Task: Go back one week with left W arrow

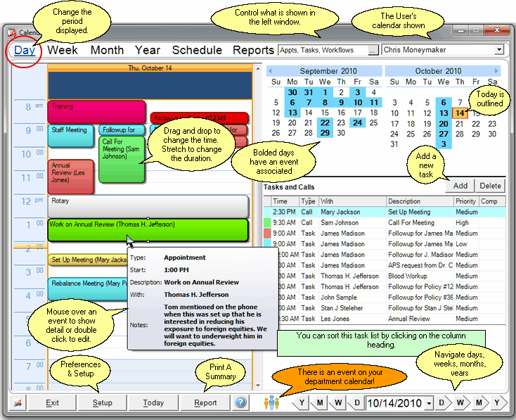Action: pyautogui.click(x=337, y=402)
